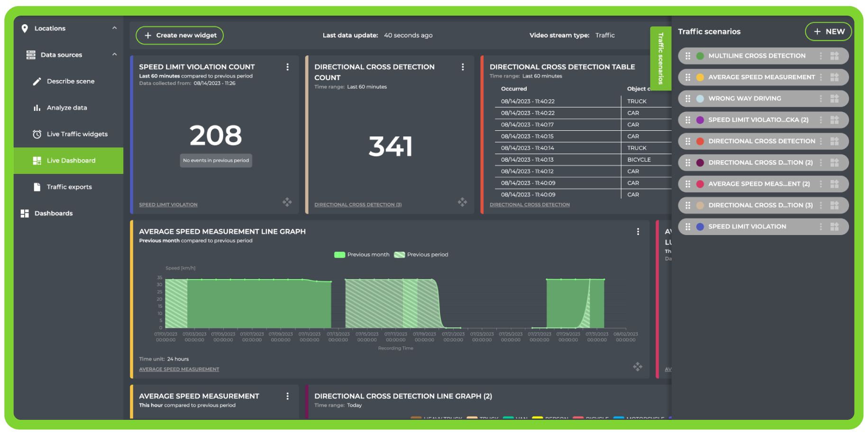Click the yellow dot on Average Speed Measurement

tap(700, 77)
